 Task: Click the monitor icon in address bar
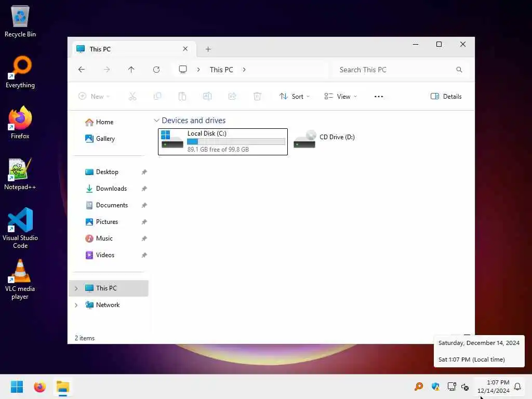[x=183, y=70]
